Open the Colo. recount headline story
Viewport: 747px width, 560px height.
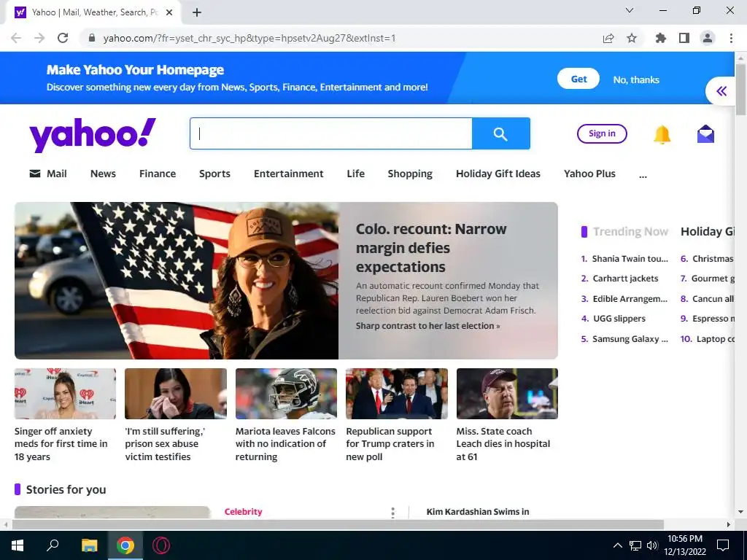pyautogui.click(x=431, y=248)
